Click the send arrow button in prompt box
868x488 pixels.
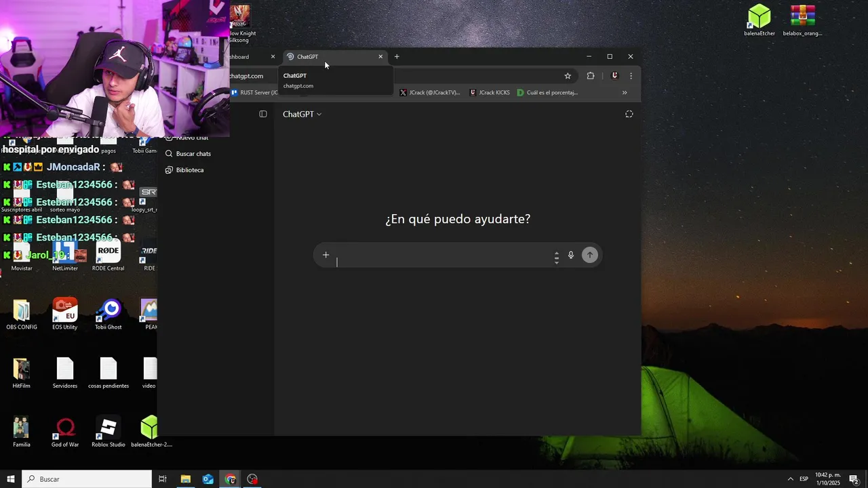point(590,255)
